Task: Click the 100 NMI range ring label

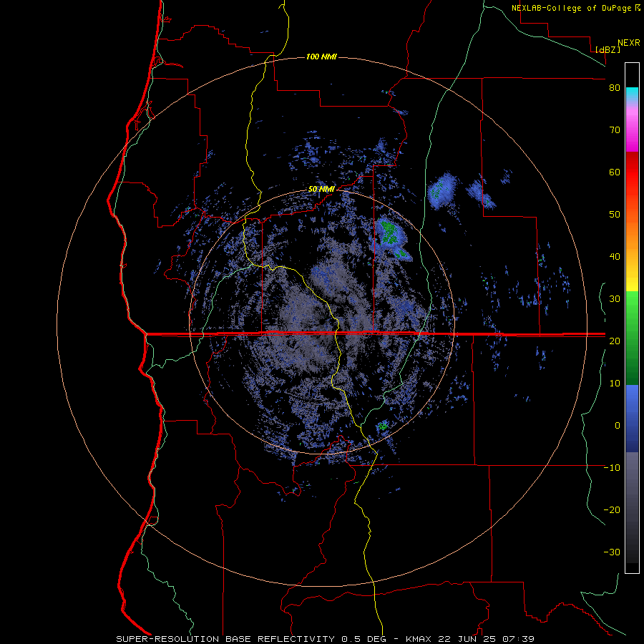Action: [321, 57]
